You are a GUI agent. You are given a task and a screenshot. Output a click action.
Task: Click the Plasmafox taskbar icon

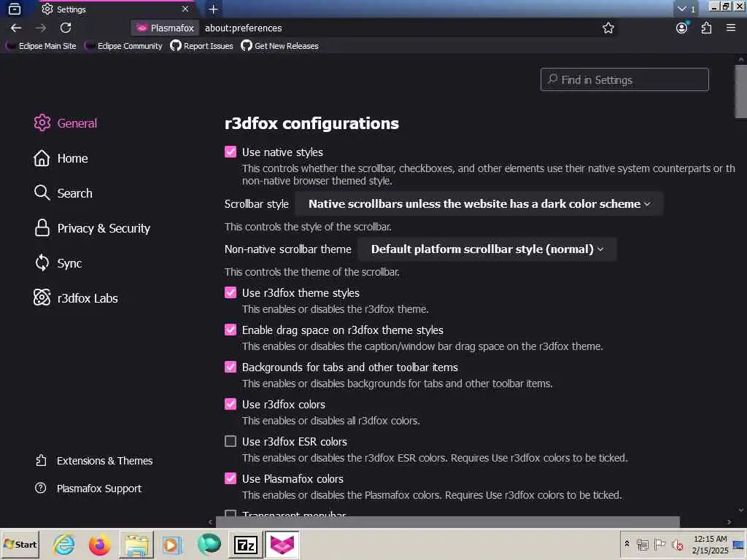tap(282, 544)
